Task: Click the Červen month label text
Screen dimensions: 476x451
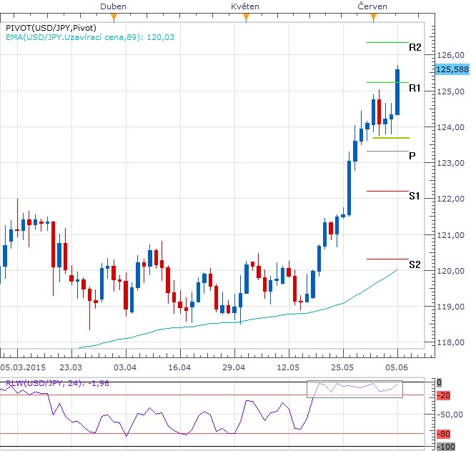Action: pyautogui.click(x=372, y=6)
